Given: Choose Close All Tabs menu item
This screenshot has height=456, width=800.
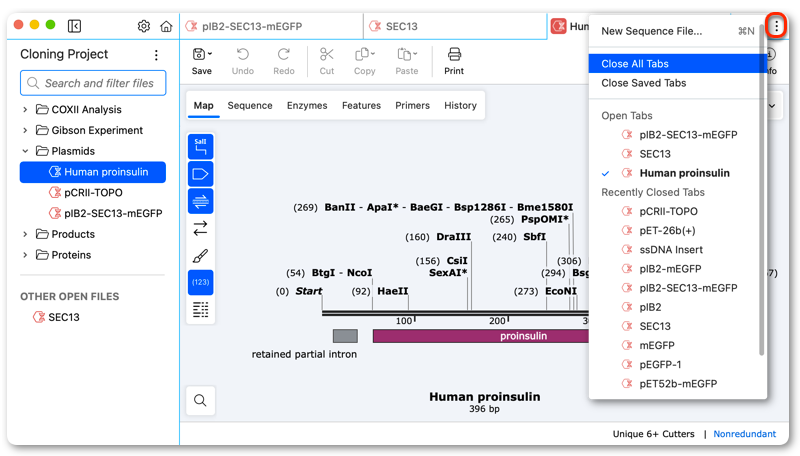Looking at the screenshot, I should tap(677, 64).
